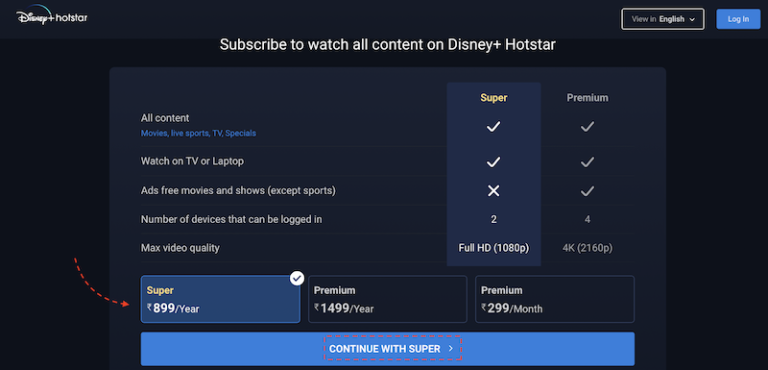Viewport: 768px width, 370px height.
Task: Click the Super column header
Action: pos(494,98)
